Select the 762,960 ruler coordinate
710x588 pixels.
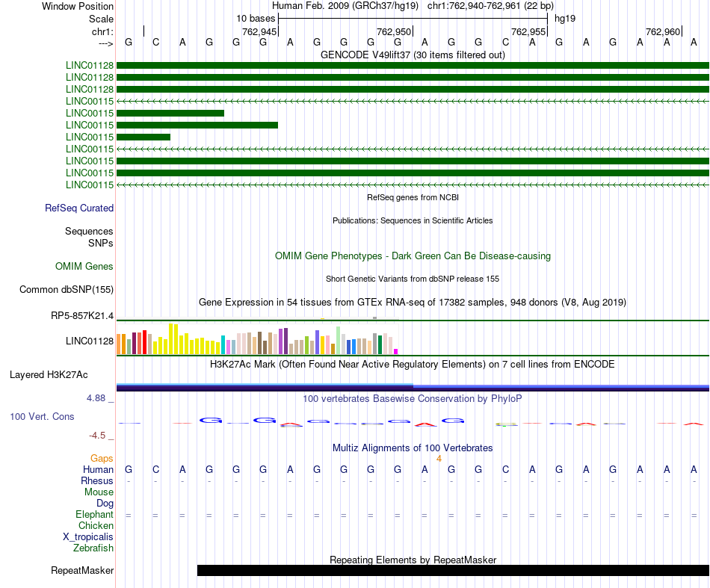(x=662, y=31)
